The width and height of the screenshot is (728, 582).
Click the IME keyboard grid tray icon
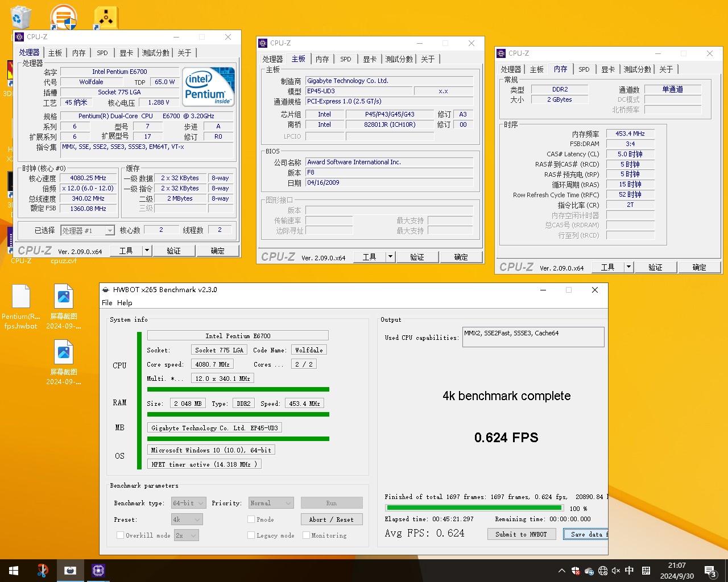646,571
